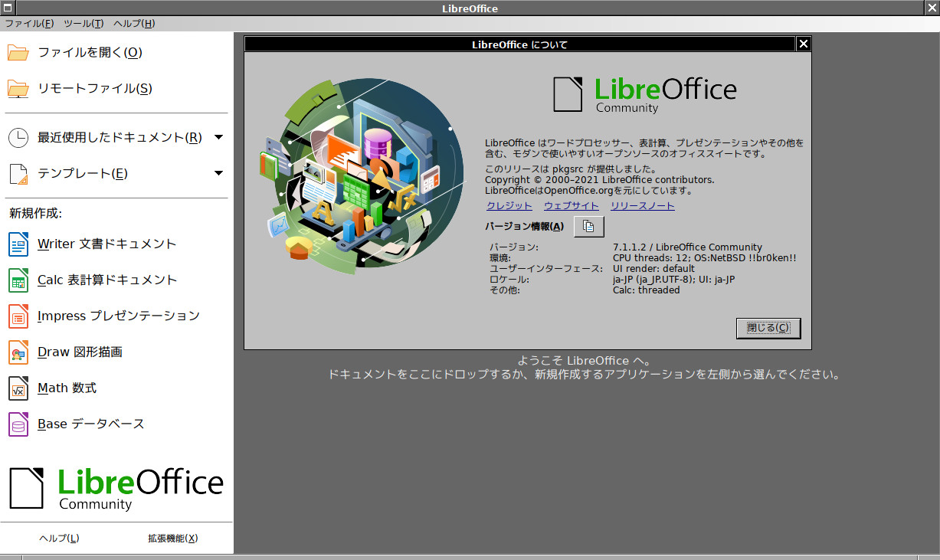The width and height of the screenshot is (940, 560).
Task: Click the バージョン情報(A) label
Action: tap(524, 227)
